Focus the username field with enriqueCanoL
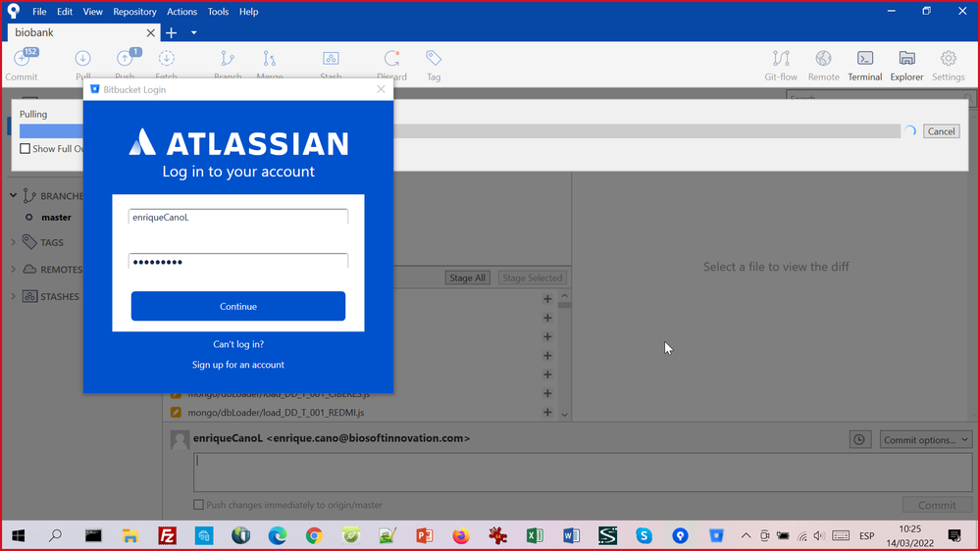The image size is (980, 551). pyautogui.click(x=238, y=218)
